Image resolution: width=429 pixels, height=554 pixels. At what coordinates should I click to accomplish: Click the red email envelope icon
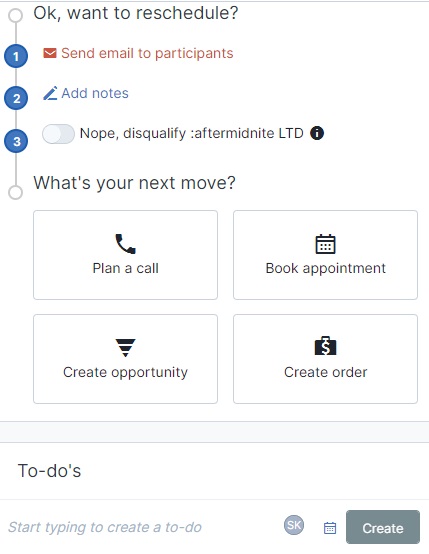[x=50, y=53]
